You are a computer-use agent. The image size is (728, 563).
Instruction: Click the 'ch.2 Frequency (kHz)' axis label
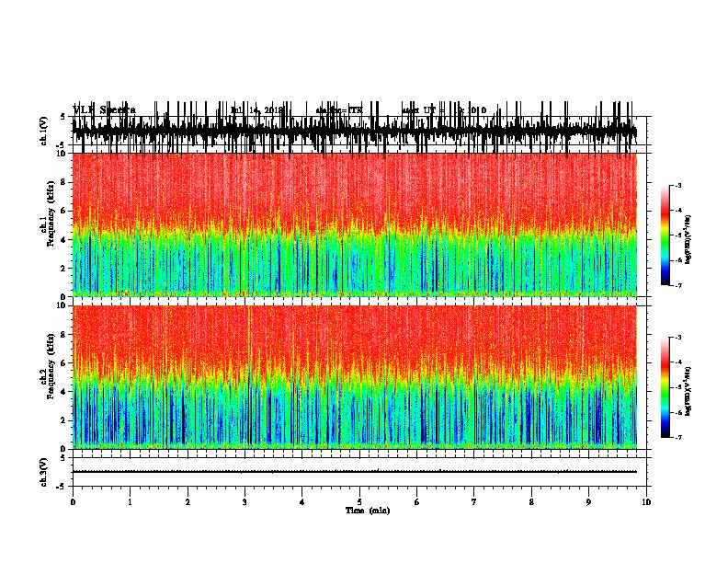[48, 366]
